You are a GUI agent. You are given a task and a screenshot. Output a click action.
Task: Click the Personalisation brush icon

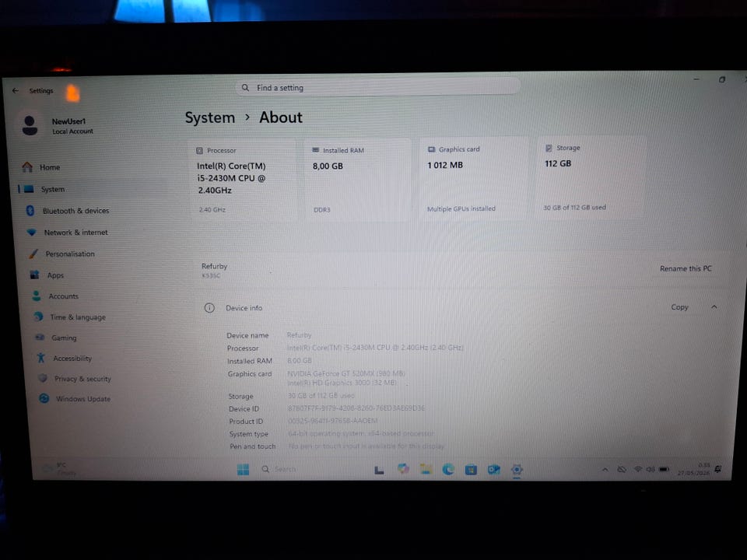tap(33, 254)
